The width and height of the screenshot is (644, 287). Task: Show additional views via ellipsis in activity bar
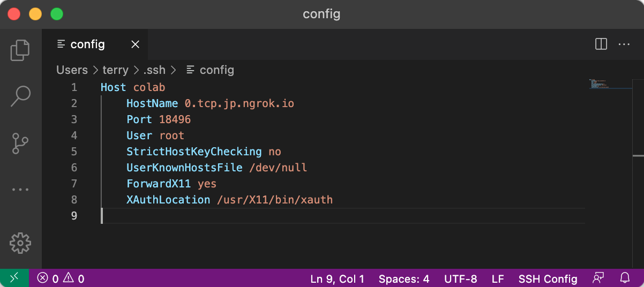pyautogui.click(x=20, y=190)
